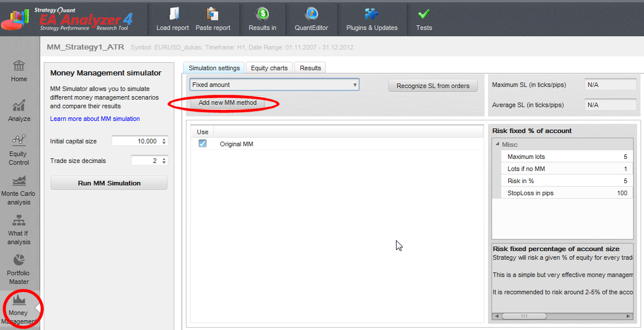Image resolution: width=644 pixels, height=330 pixels.
Task: Select the StopLoss in pips row
Action: pos(567,193)
